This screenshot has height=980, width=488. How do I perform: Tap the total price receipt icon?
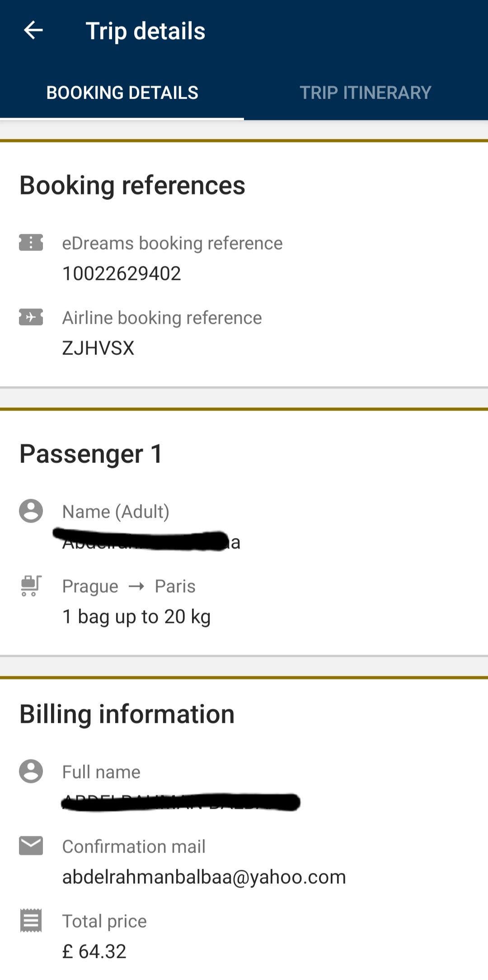click(x=31, y=920)
